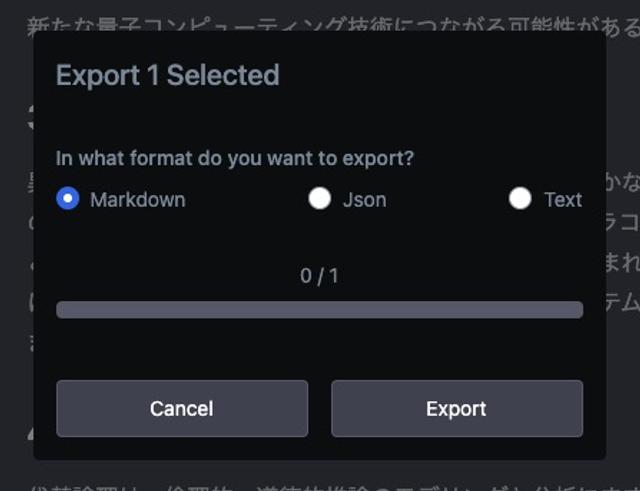Start the export with Export button
The height and width of the screenshot is (491, 640).
point(457,409)
